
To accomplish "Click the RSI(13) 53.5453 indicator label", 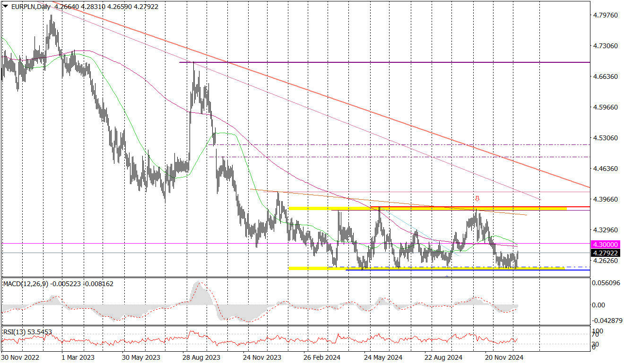I will (27, 332).
